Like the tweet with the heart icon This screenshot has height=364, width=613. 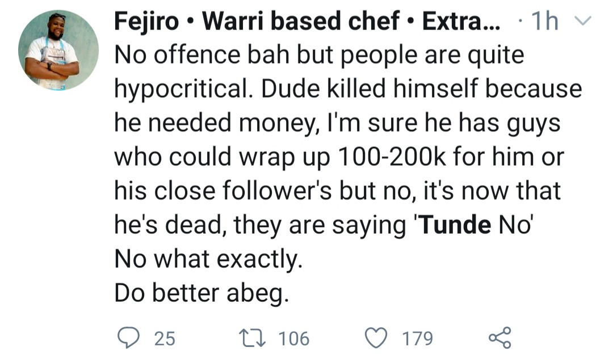tap(375, 338)
